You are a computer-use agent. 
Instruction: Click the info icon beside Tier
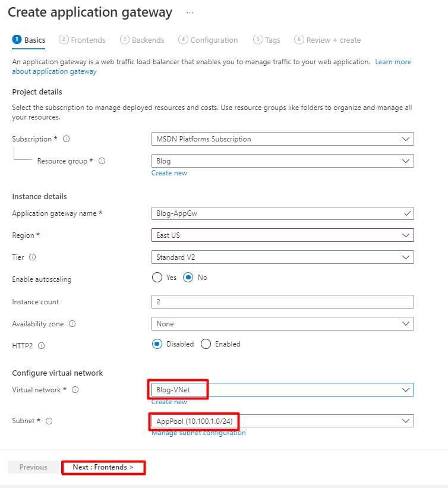tap(32, 257)
